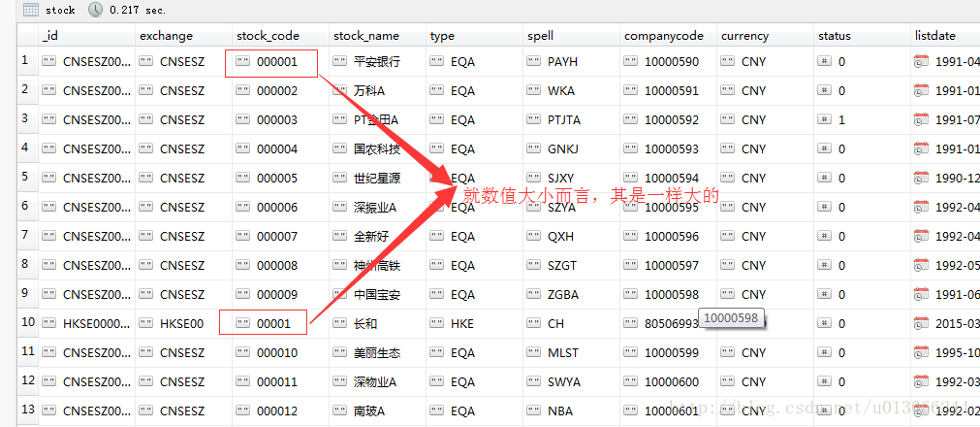Select spell cell PTJTA
The width and height of the screenshot is (980, 427).
571,119
